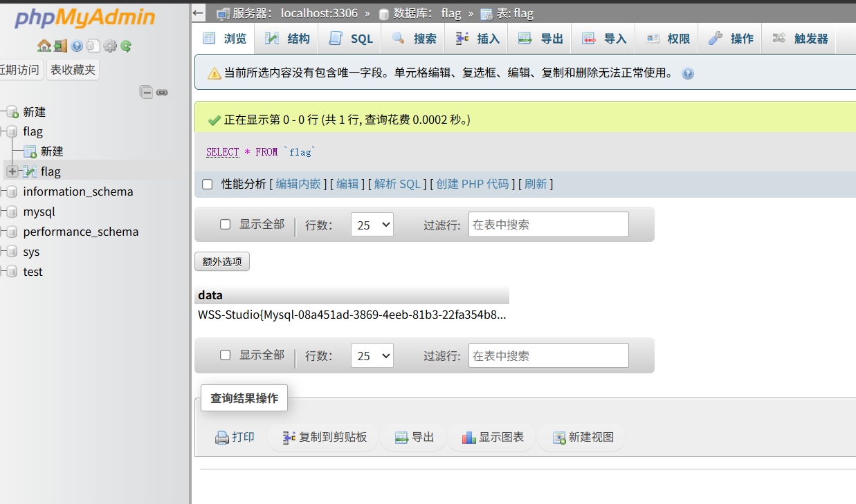
Task: Open phpMyAdmin documentation question-mark icon
Action: 77,46
